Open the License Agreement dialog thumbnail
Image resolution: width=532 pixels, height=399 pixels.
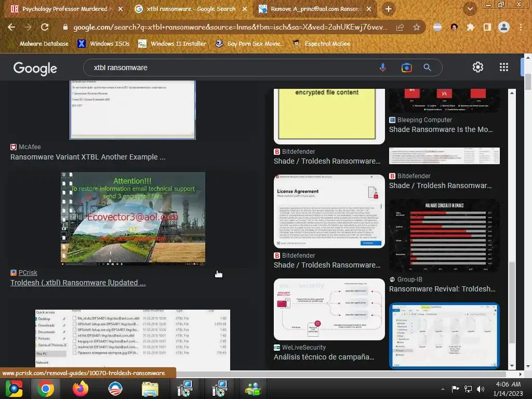(x=329, y=211)
